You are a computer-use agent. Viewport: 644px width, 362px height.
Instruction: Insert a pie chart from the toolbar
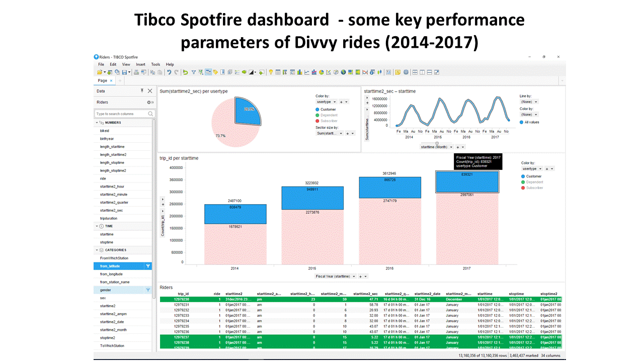tap(321, 72)
